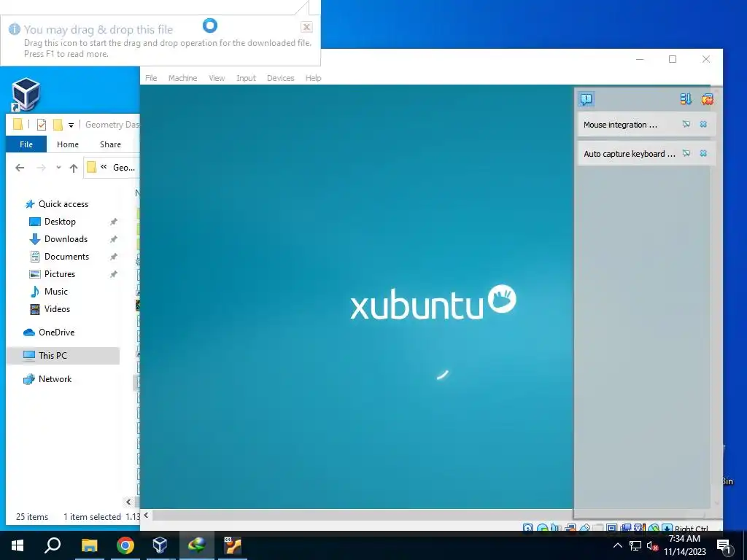The image size is (747, 560).
Task: Open the recent locations dropdown in Explorer
Action: pyautogui.click(x=58, y=168)
